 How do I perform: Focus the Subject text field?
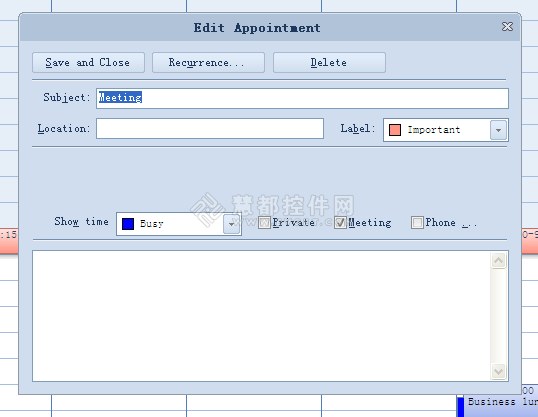302,98
